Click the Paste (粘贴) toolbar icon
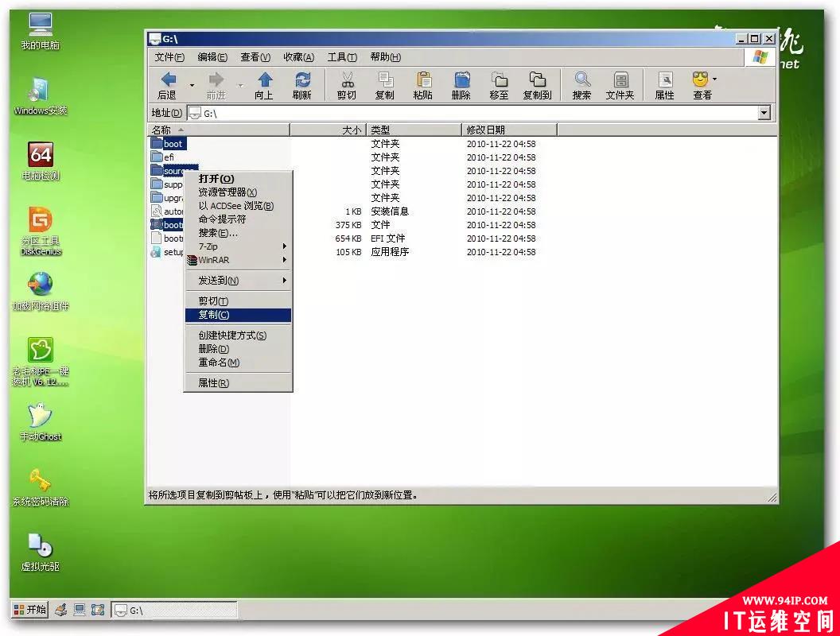The height and width of the screenshot is (636, 840). [423, 81]
